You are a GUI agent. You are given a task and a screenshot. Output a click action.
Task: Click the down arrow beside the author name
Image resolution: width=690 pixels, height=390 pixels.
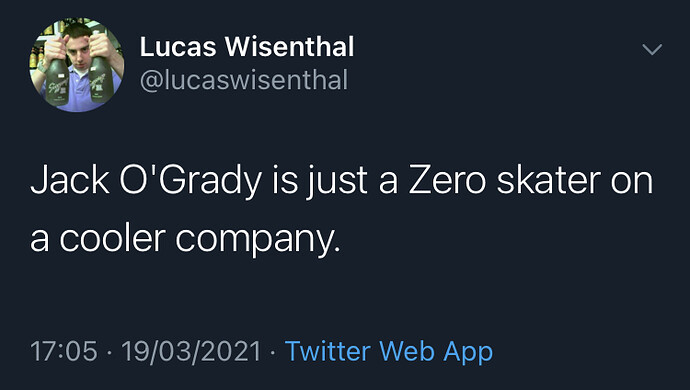[x=652, y=49]
